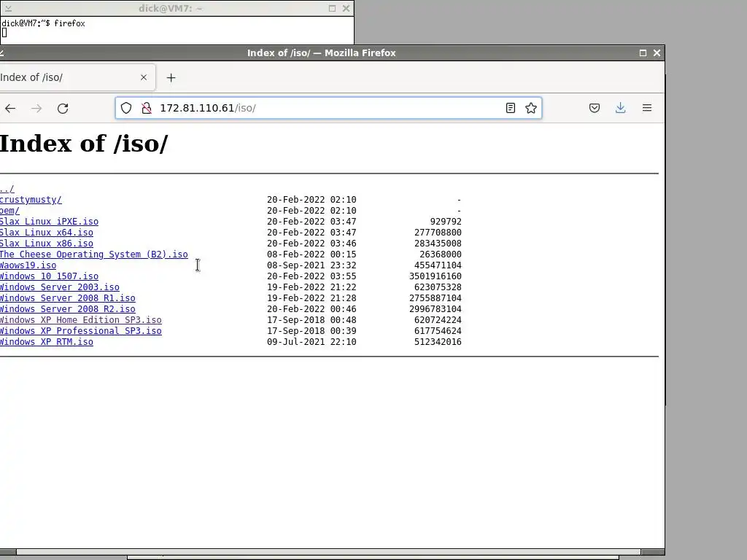This screenshot has height=560, width=747.
Task: Open Windows_XP_Home_Edition_SP3.iso link
Action: [80, 320]
